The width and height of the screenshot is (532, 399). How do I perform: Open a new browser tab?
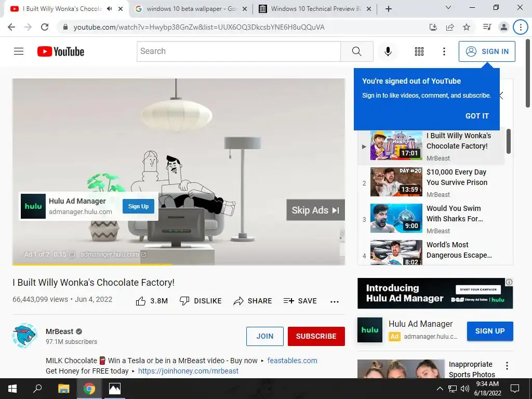(x=389, y=9)
